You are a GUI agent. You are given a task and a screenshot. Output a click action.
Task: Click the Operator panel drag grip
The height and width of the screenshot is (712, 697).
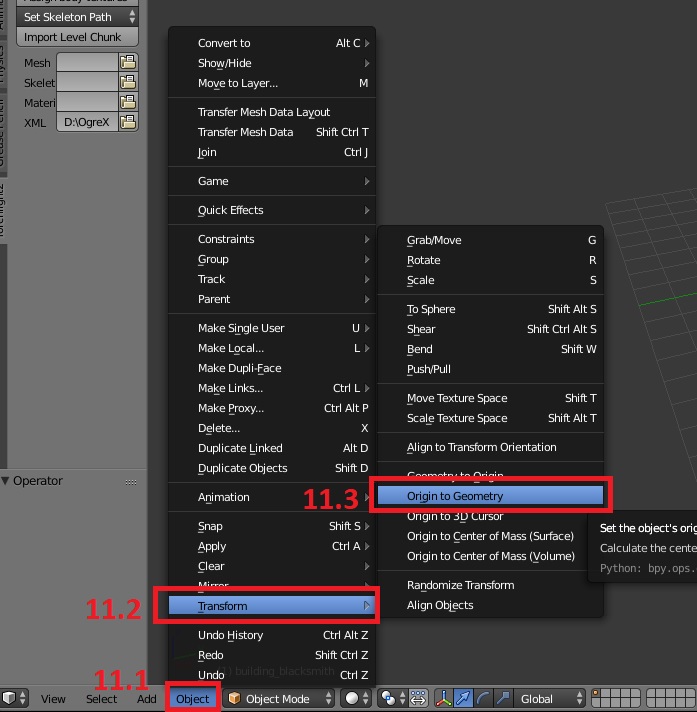pos(131,482)
